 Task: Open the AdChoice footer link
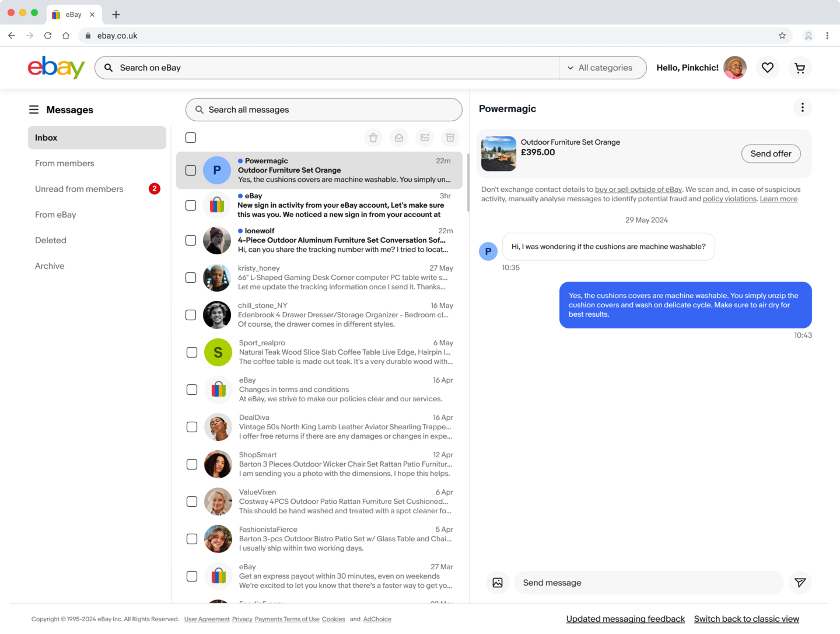click(x=377, y=619)
